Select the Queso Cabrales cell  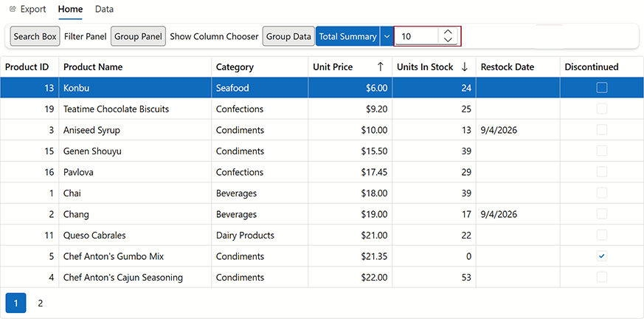(x=136, y=235)
